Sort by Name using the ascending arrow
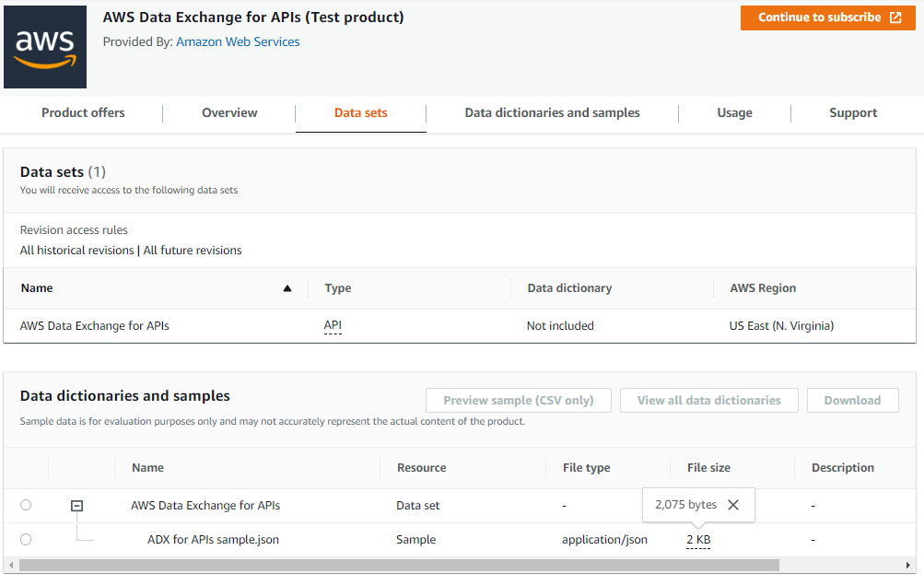The width and height of the screenshot is (924, 585). [x=287, y=288]
